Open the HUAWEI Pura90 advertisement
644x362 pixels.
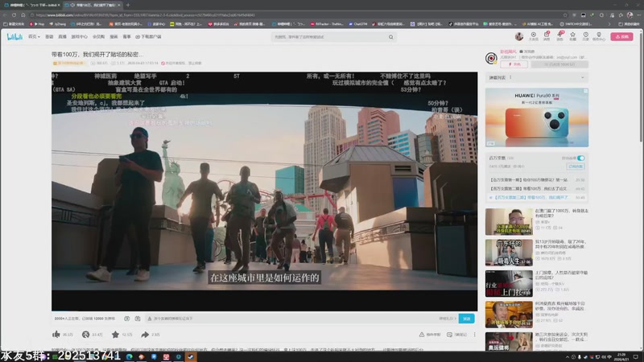537,117
